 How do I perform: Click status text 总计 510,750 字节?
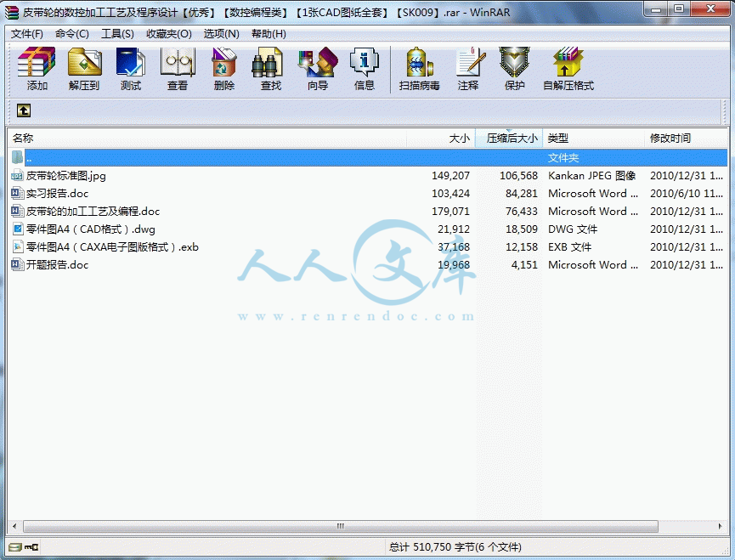[x=455, y=547]
